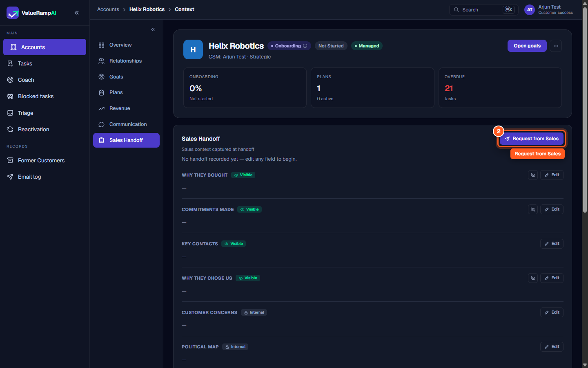Edit the Political Map field

[x=552, y=347]
